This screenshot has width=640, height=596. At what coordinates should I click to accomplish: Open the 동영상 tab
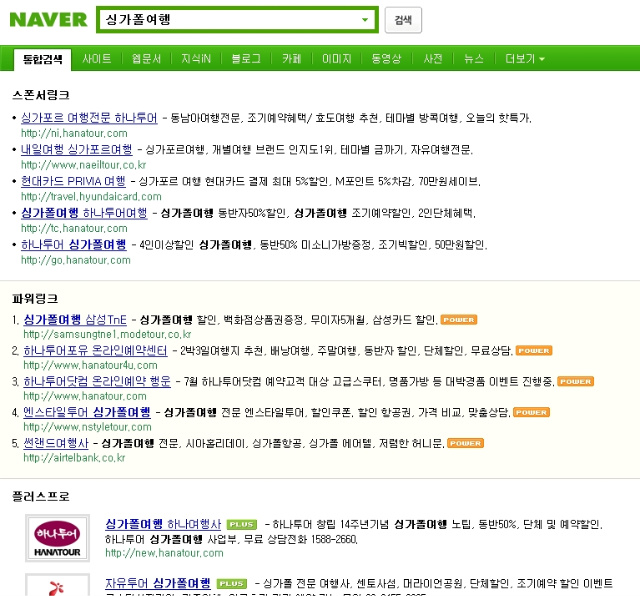tap(386, 59)
